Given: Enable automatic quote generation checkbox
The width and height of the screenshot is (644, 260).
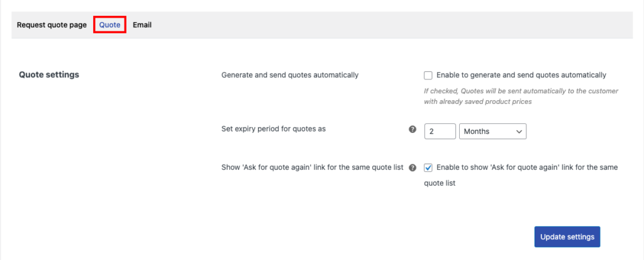Looking at the screenshot, I should coord(428,76).
